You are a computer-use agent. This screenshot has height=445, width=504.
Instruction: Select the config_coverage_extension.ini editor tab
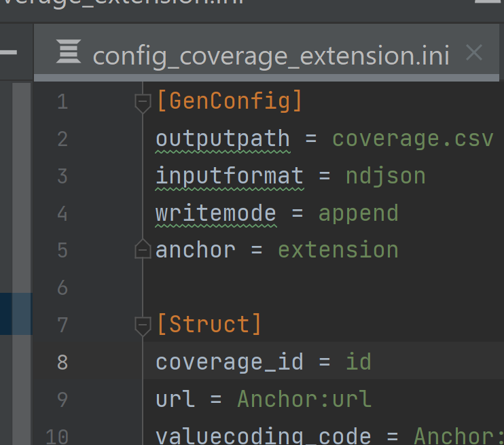point(266,52)
